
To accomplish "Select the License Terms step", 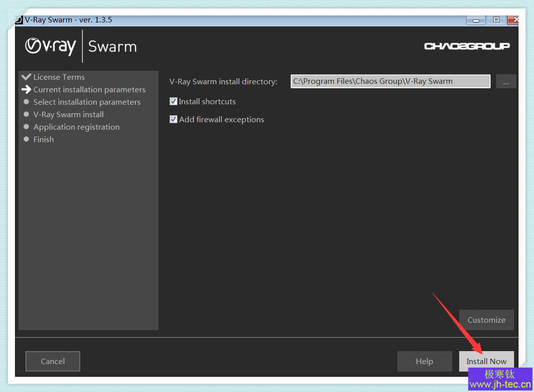I will pyautogui.click(x=59, y=77).
